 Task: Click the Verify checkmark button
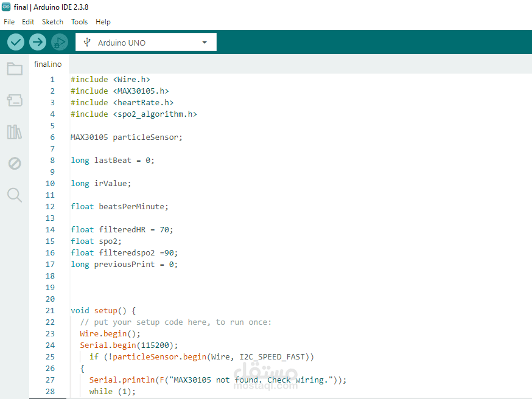(16, 42)
